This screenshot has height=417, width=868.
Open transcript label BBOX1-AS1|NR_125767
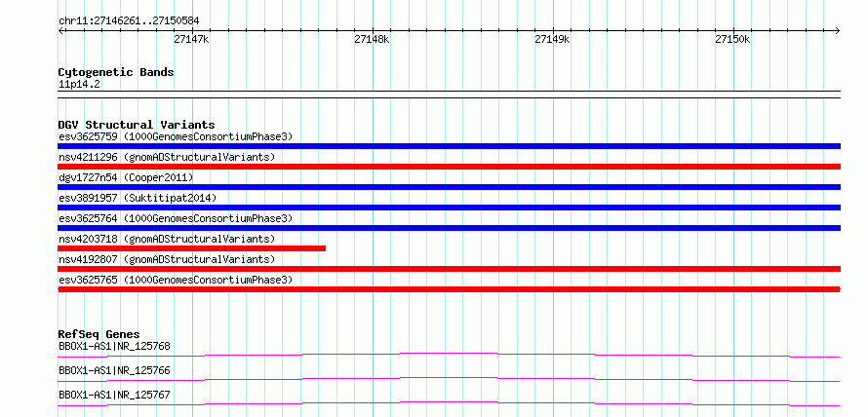tap(114, 395)
